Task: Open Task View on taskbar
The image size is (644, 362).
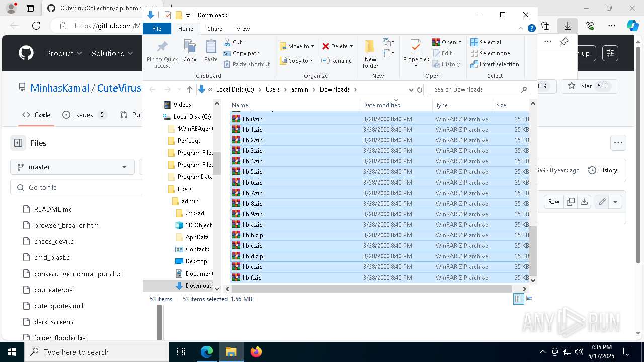Action: pyautogui.click(x=181, y=352)
